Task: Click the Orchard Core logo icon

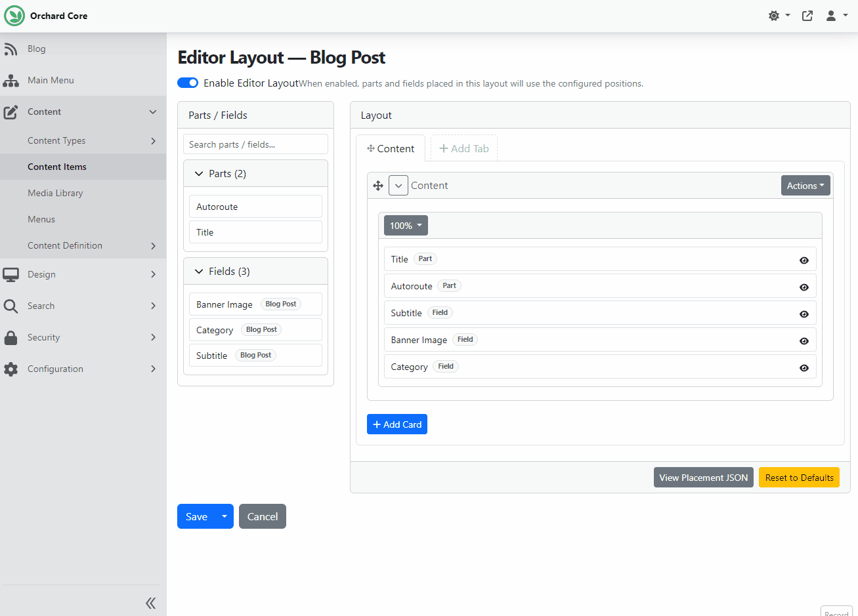Action: tap(14, 16)
